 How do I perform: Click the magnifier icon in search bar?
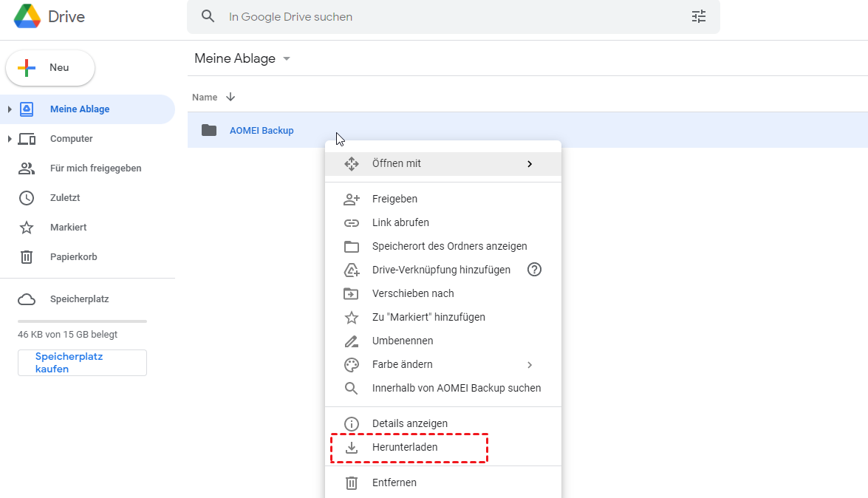pyautogui.click(x=208, y=16)
